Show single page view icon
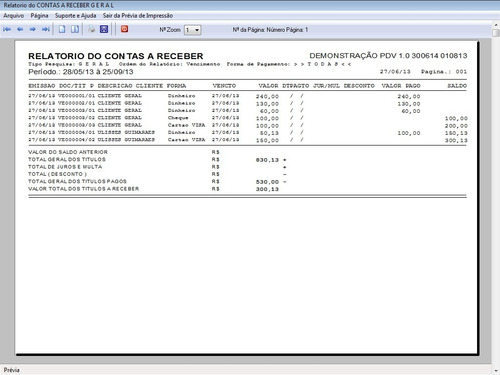500x375 pixels. click(x=62, y=29)
